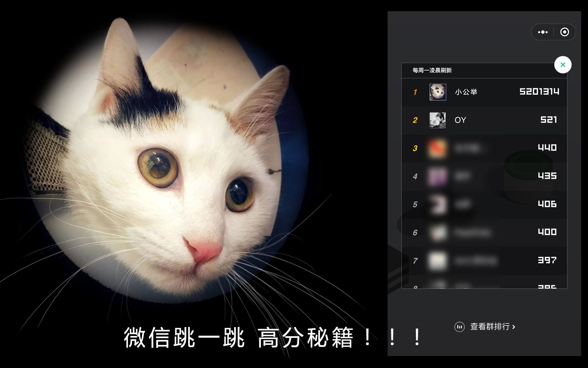Select OY's avatar picture
Screen dimensions: 588x368
(x=438, y=120)
